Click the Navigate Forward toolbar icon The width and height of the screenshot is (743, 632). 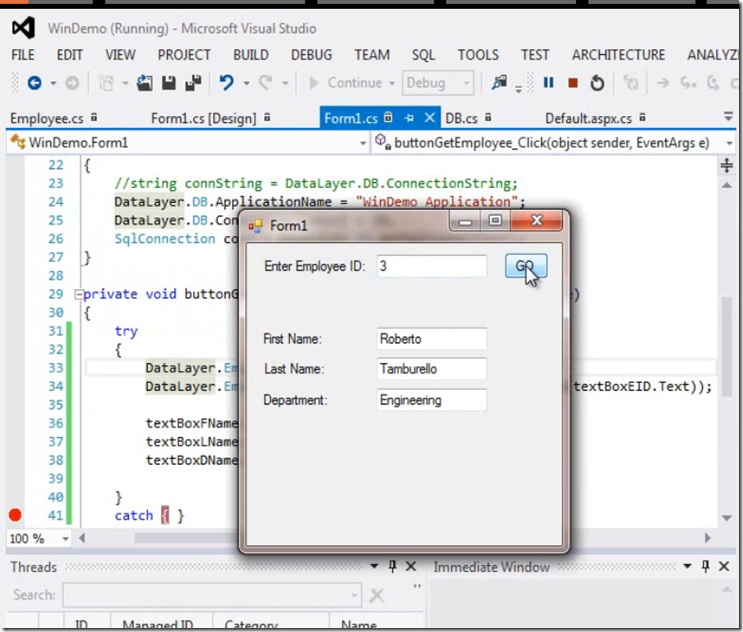pos(72,83)
